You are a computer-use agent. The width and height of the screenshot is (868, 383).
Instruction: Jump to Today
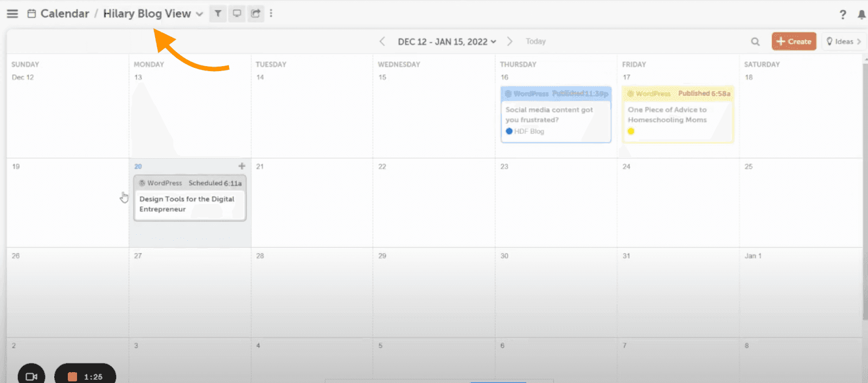point(535,41)
